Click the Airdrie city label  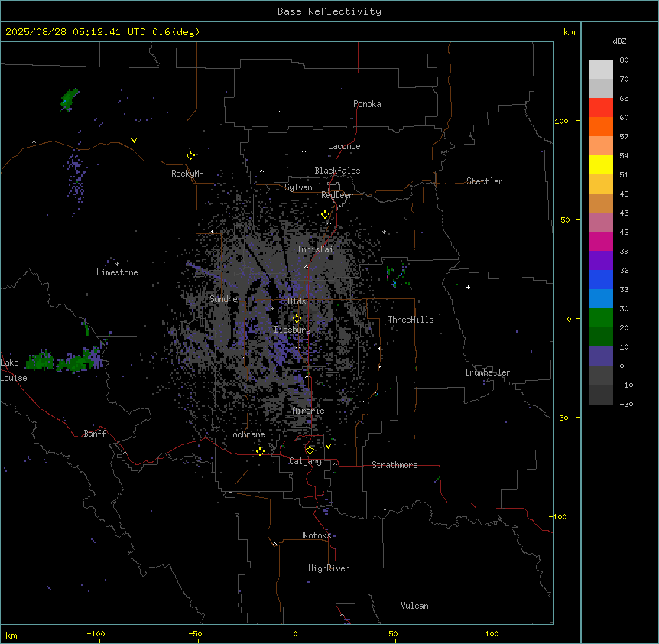click(x=309, y=411)
